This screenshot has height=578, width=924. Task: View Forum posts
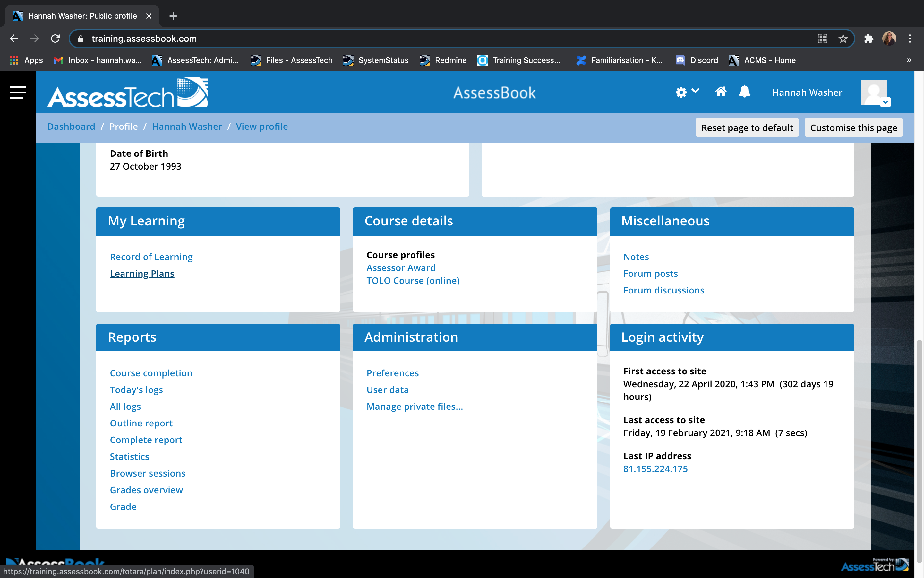click(650, 274)
